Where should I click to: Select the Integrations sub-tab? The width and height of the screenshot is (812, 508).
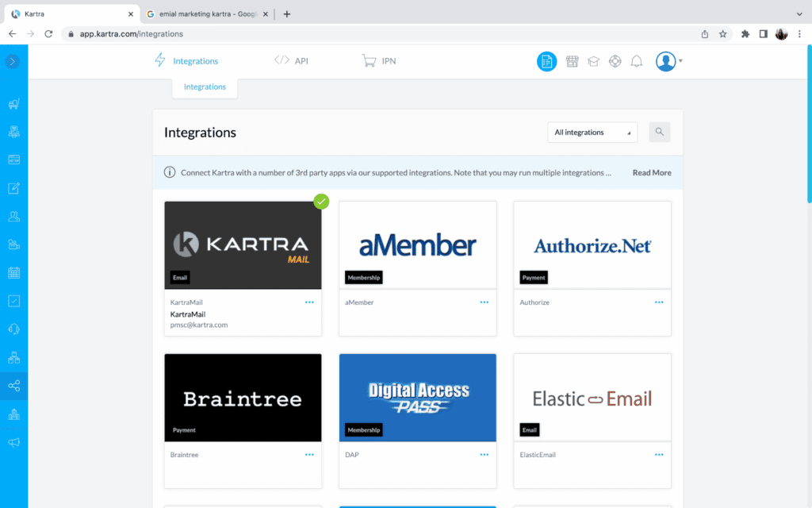(205, 87)
